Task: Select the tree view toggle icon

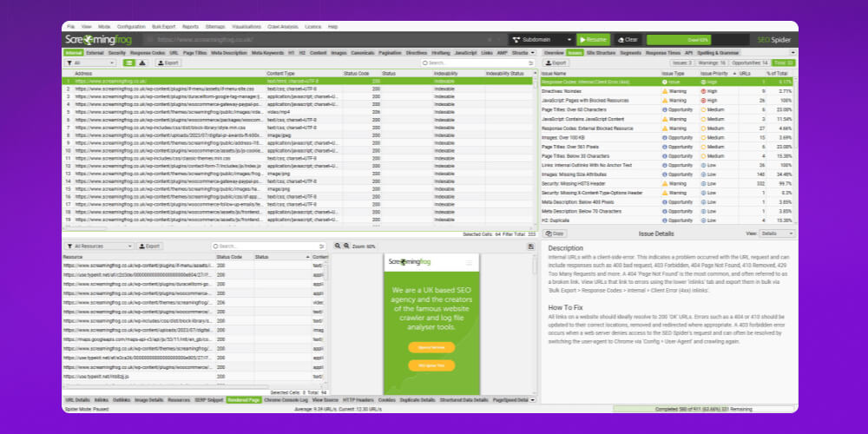Action: click(142, 63)
